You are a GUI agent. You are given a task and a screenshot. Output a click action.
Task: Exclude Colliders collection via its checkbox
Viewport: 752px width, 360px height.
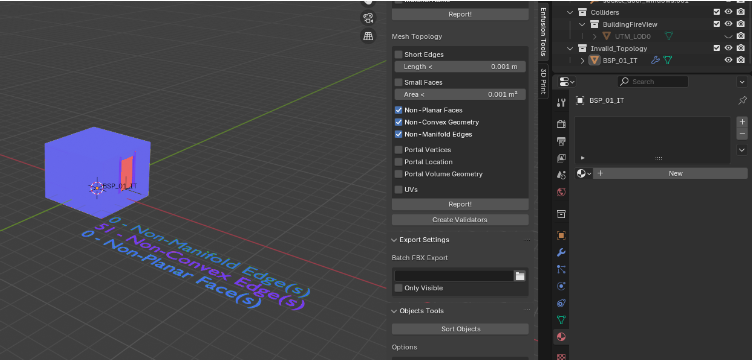tap(717, 12)
